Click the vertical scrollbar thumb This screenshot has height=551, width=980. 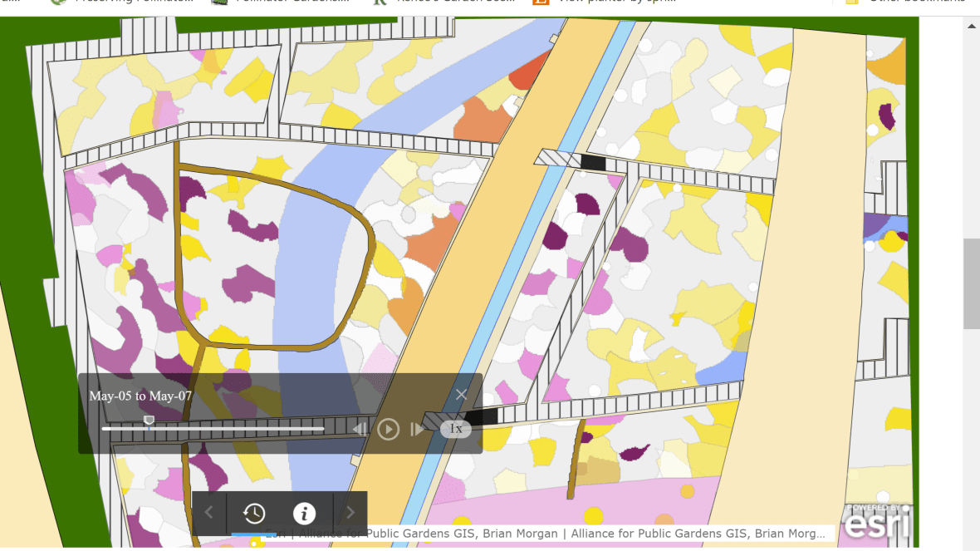coord(971,283)
